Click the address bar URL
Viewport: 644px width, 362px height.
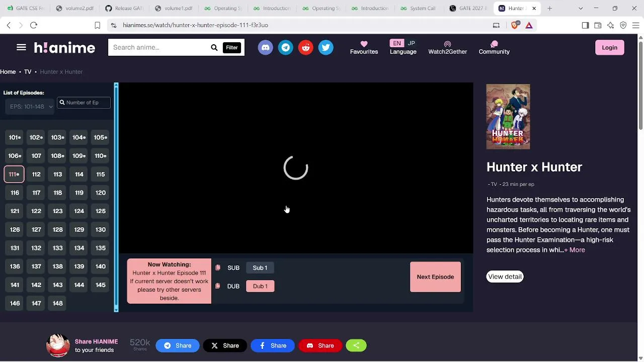195,25
